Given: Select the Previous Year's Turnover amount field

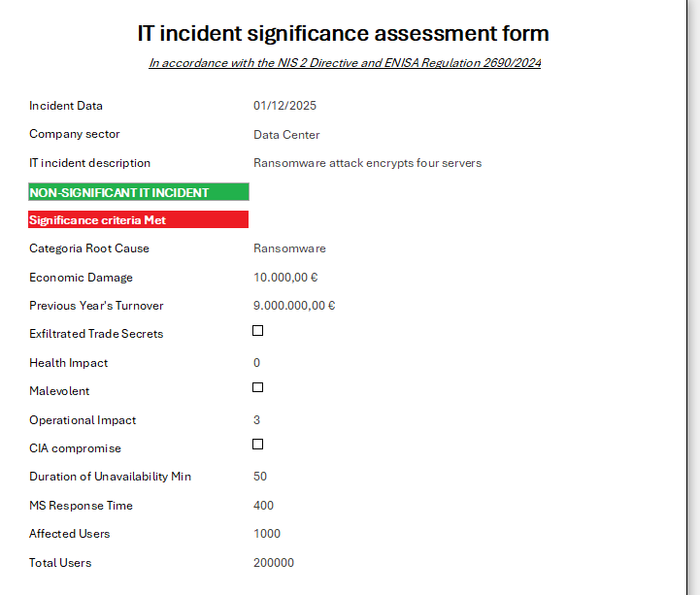Looking at the screenshot, I should pos(294,306).
